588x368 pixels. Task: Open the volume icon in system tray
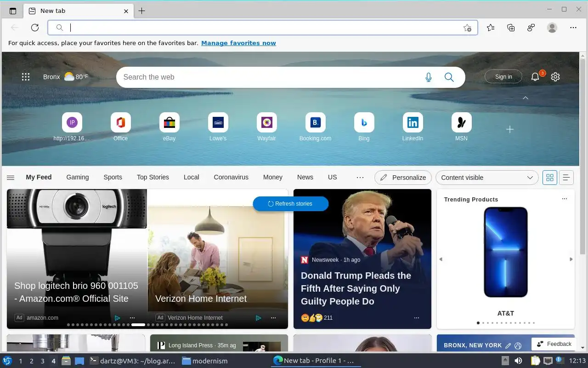[518, 361]
